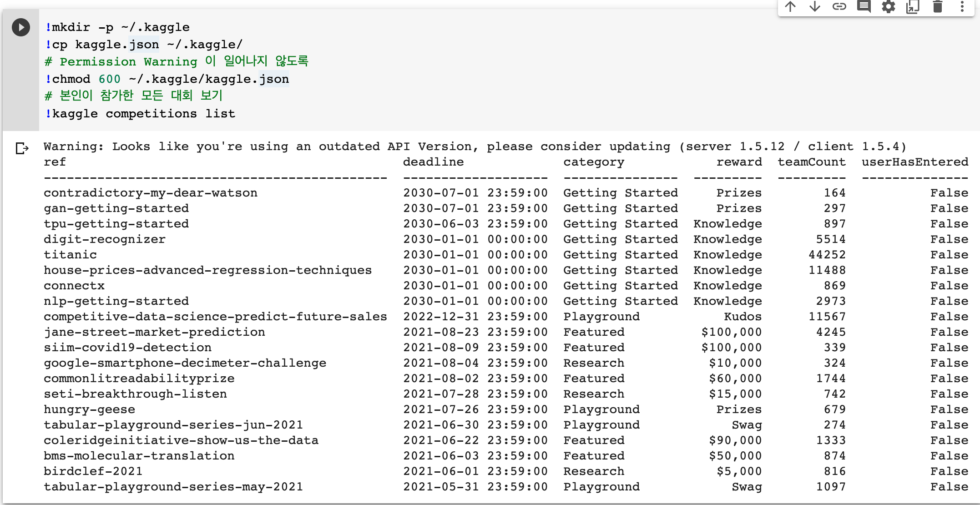Click the userHasEntered column header
The height and width of the screenshot is (505, 980).
pyautogui.click(x=914, y=162)
